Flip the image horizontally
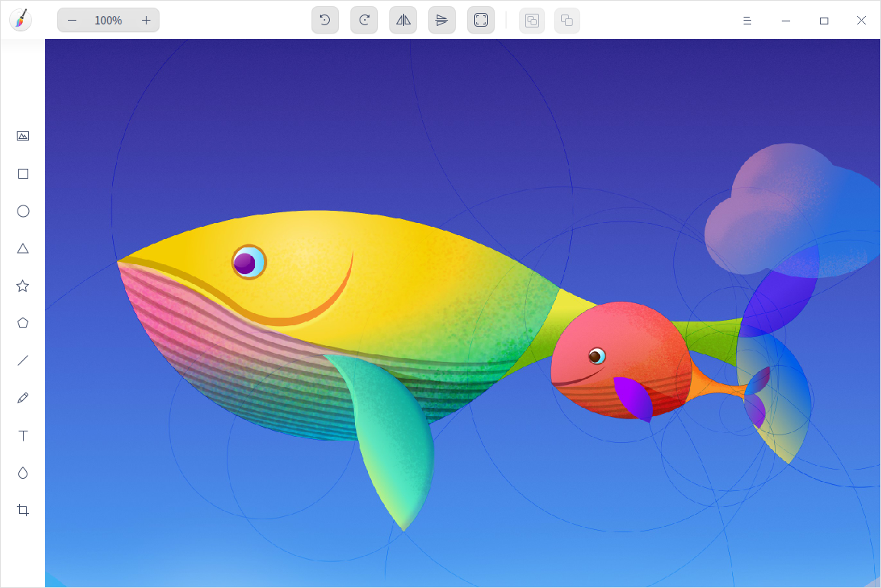Viewport: 881px width, 588px height. 403,21
